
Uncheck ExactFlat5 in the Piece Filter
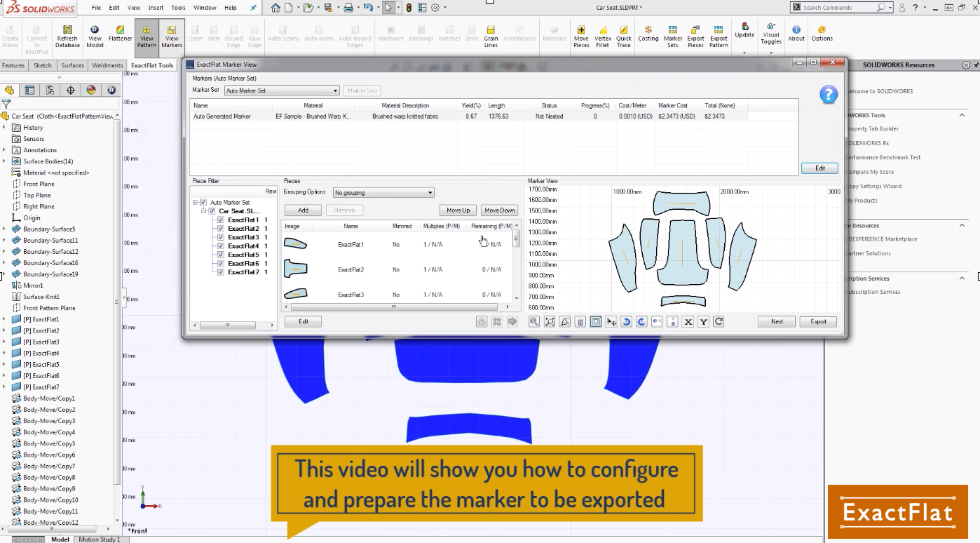pyautogui.click(x=221, y=255)
